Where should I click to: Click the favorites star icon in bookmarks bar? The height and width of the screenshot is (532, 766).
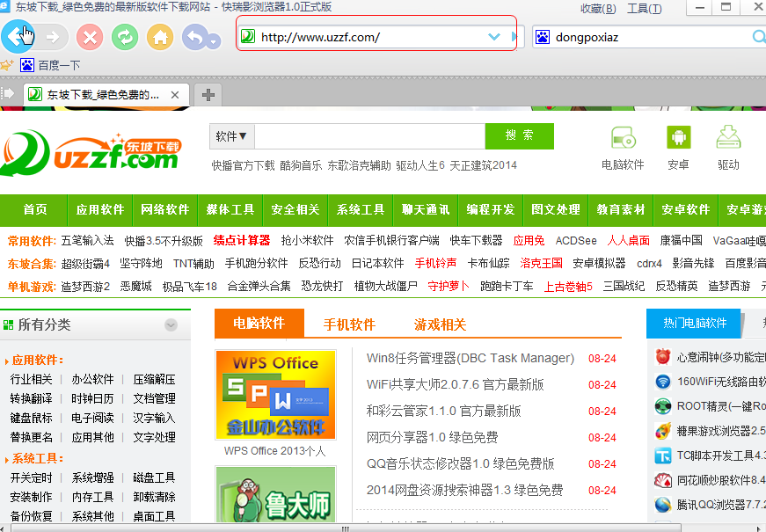(x=6, y=65)
